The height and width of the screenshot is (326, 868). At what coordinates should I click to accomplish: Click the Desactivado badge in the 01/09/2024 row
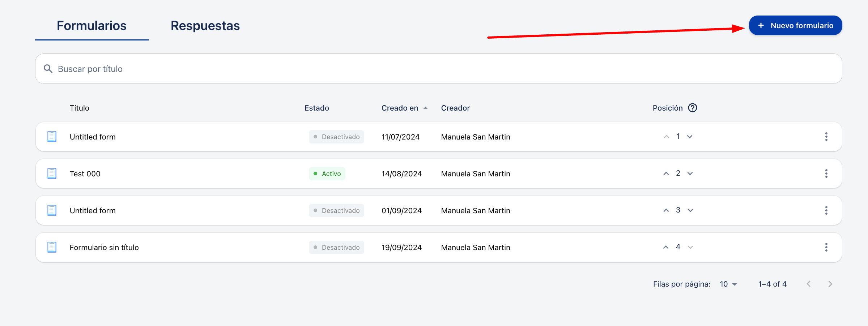click(x=336, y=211)
